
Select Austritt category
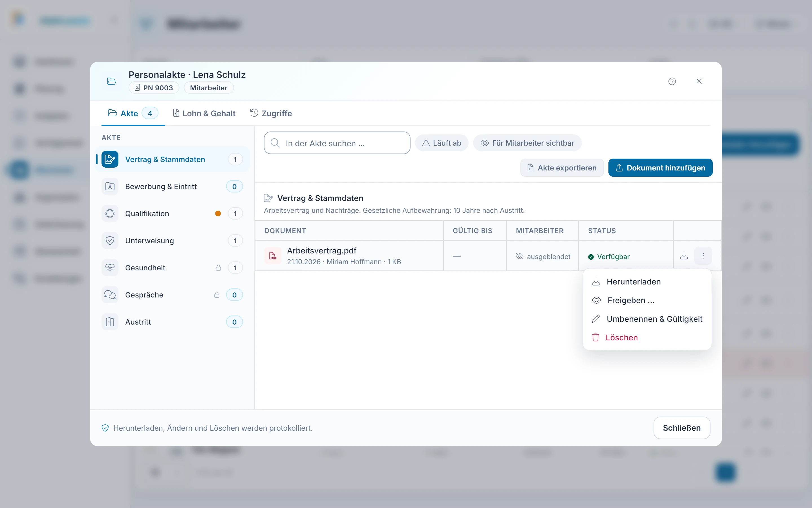pos(173,322)
